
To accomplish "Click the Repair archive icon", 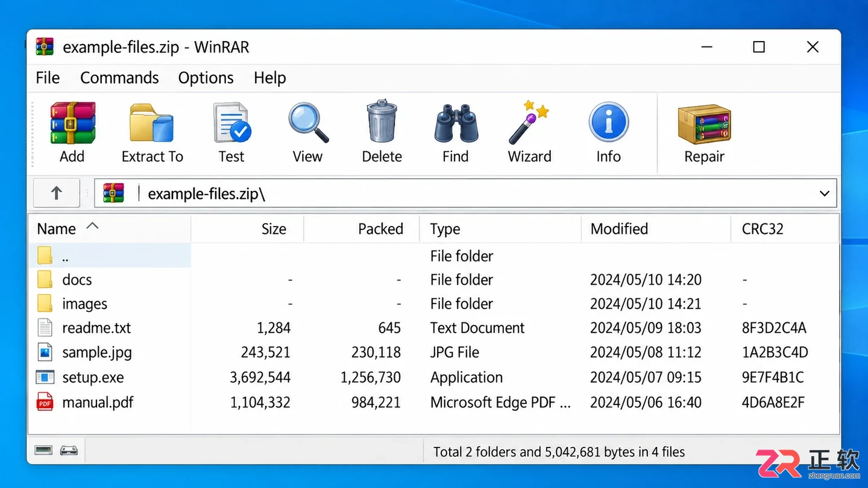I will click(704, 124).
